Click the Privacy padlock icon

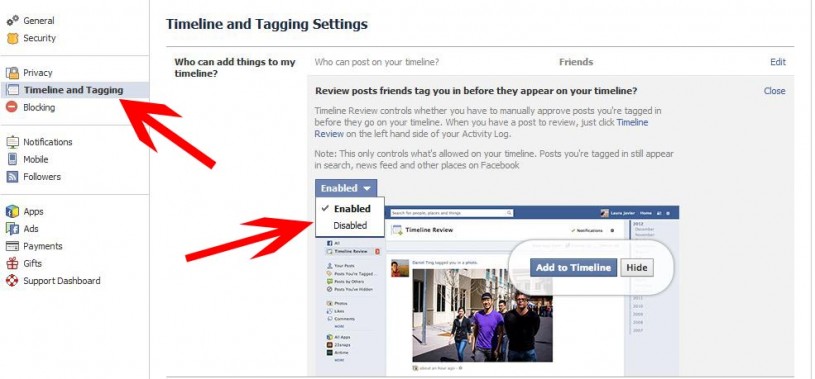click(x=12, y=73)
